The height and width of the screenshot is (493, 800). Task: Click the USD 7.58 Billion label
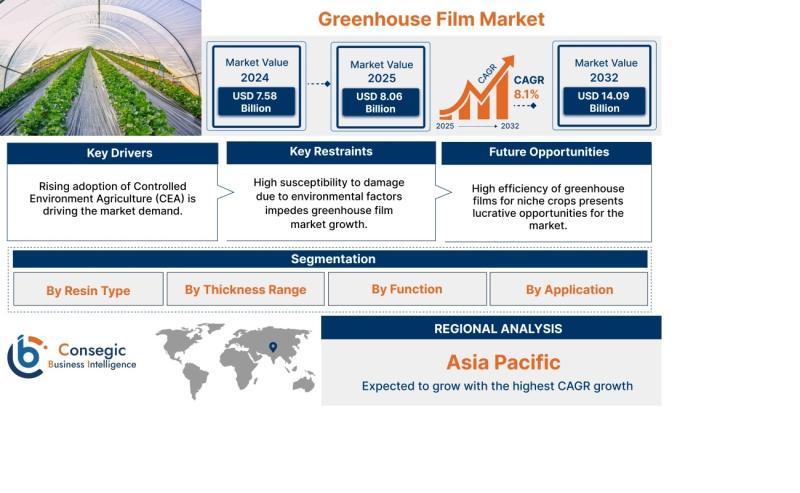click(256, 102)
